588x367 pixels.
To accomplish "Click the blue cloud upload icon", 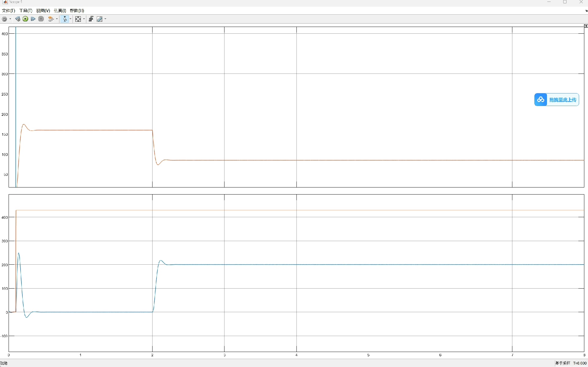I will tap(541, 100).
